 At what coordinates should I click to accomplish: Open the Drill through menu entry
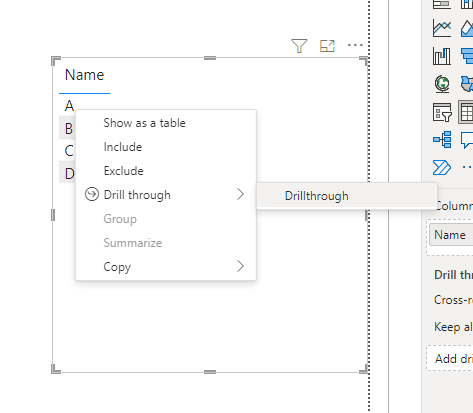(x=166, y=195)
